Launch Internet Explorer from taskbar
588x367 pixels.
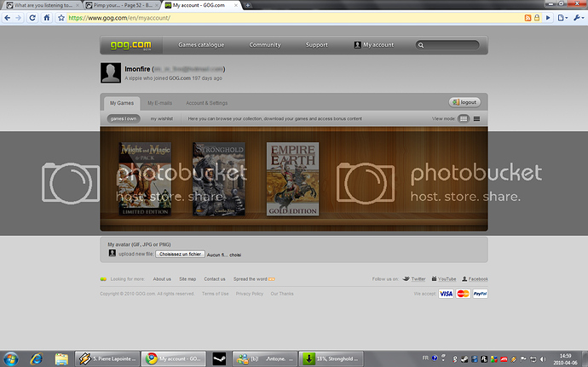click(x=37, y=358)
